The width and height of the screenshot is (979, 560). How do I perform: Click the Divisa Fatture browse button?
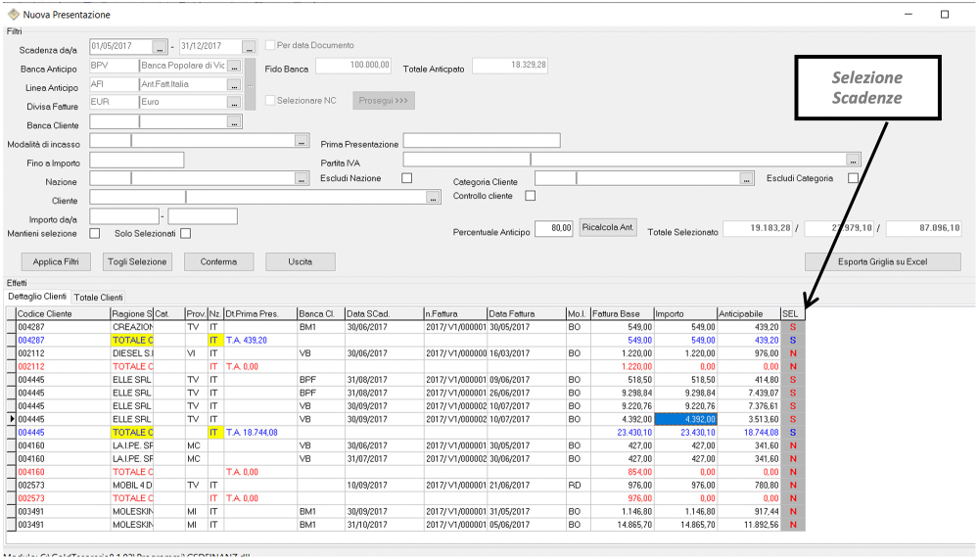[x=234, y=102]
